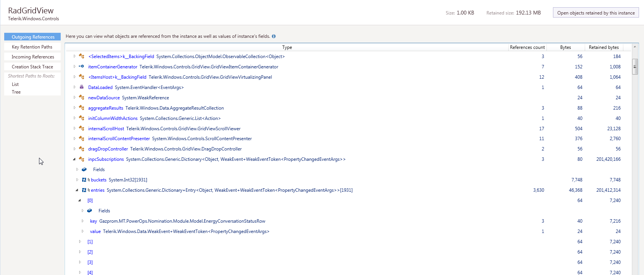Collapse the entries array node
Viewport: 644px width, 275px height.
[x=77, y=190]
